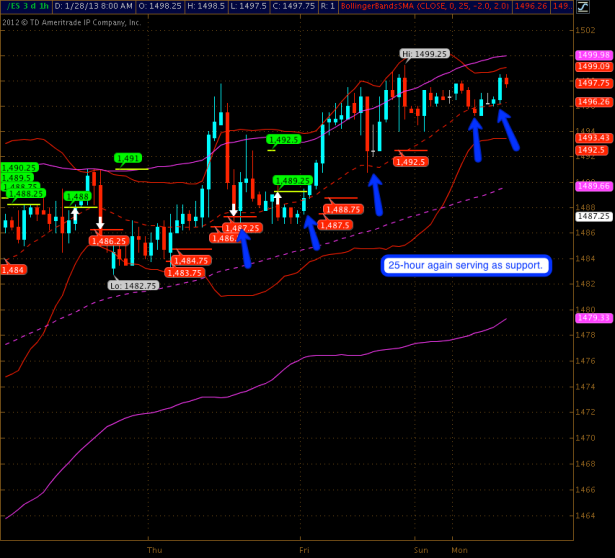Viewport: 615px width, 558px height.
Task: Select the 25-hour support annotation text box
Action: click(x=465, y=265)
